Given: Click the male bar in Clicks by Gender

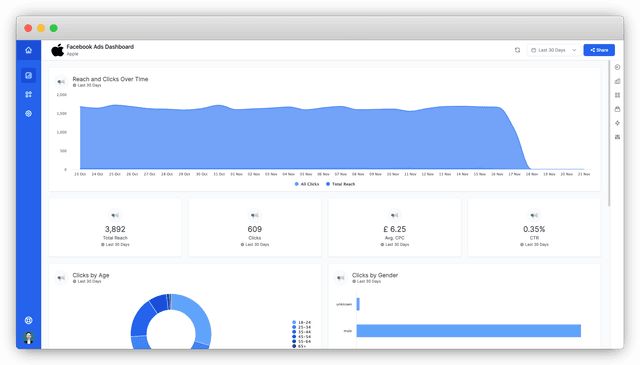Looking at the screenshot, I should [x=469, y=331].
